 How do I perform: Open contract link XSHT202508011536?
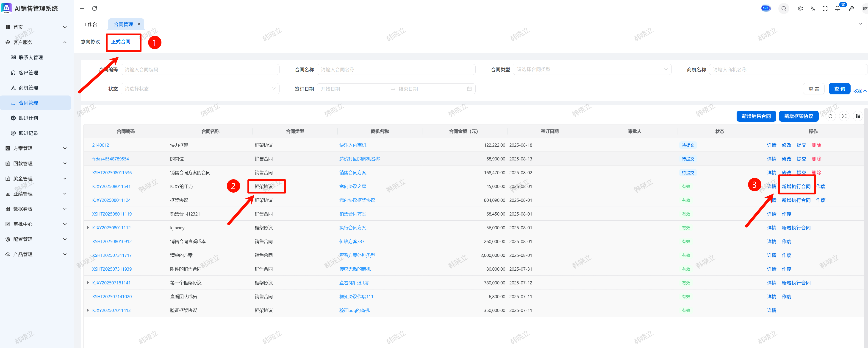point(112,173)
